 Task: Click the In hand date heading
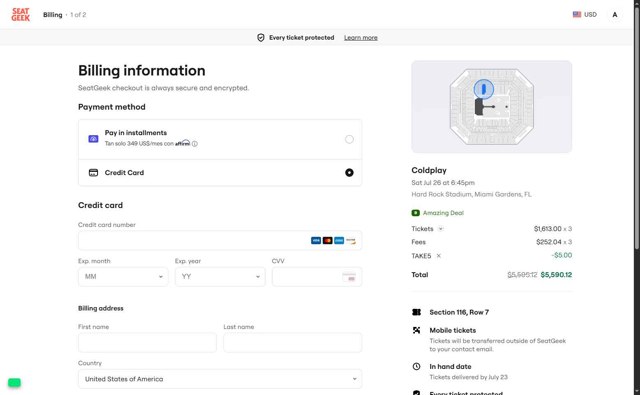(x=450, y=366)
